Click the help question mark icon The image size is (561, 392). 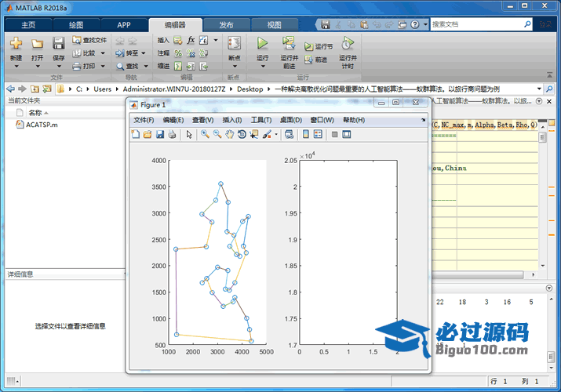click(414, 24)
